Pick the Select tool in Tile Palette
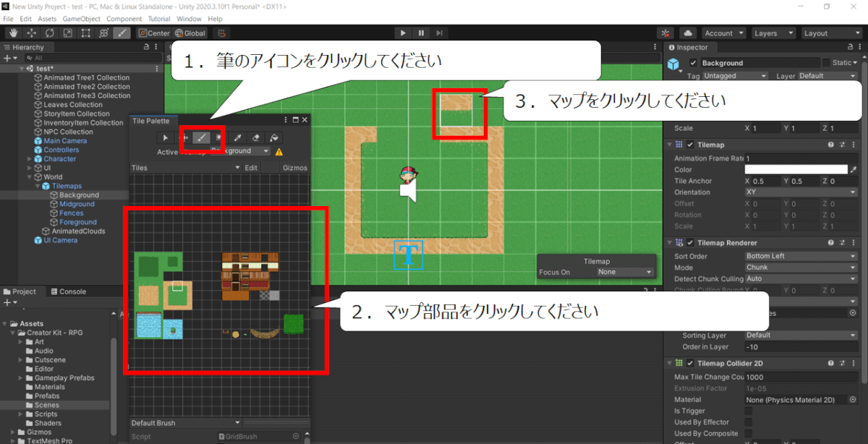868x444 pixels. click(166, 137)
